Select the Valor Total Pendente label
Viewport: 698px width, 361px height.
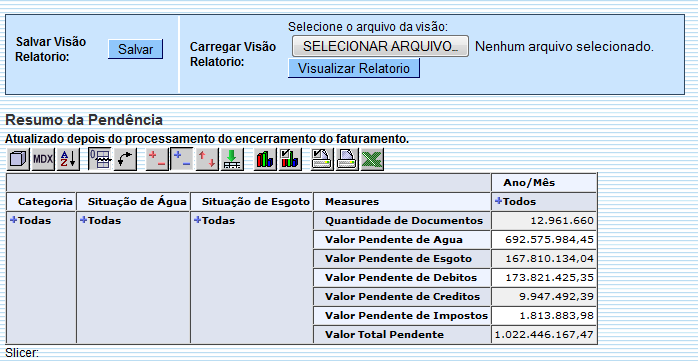402,335
